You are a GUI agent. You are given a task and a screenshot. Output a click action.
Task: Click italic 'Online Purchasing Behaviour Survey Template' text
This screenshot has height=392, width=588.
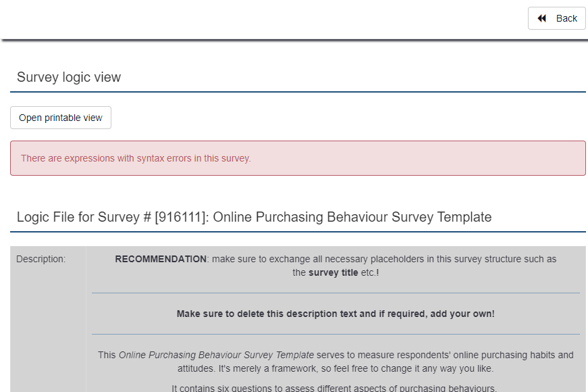tap(216, 355)
